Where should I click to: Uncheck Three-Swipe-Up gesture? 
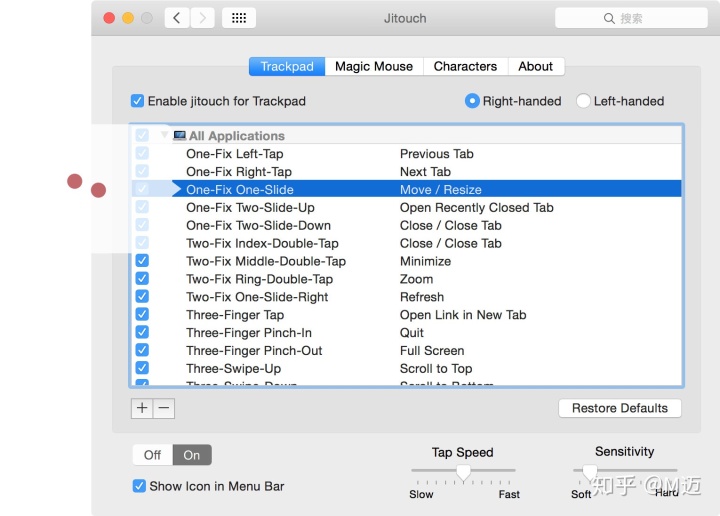point(142,368)
